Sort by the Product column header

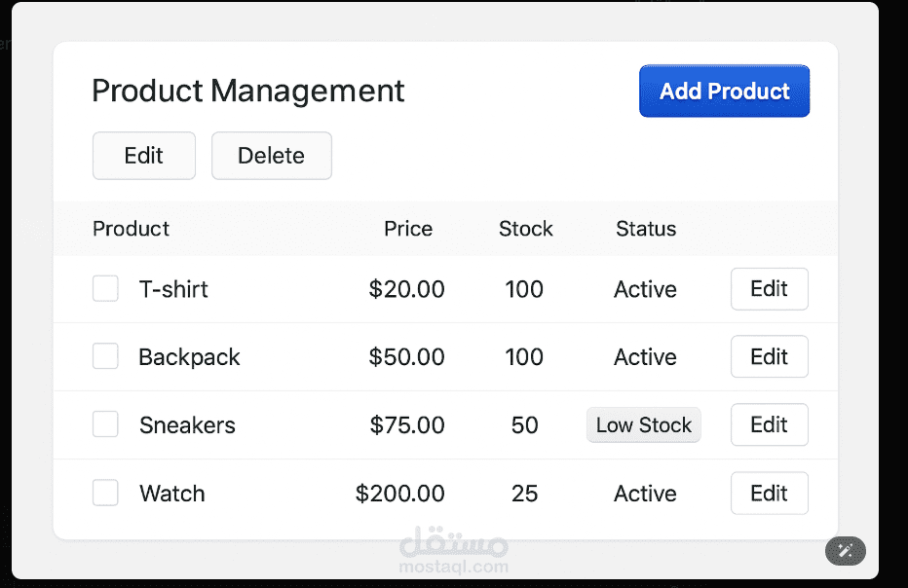point(131,229)
